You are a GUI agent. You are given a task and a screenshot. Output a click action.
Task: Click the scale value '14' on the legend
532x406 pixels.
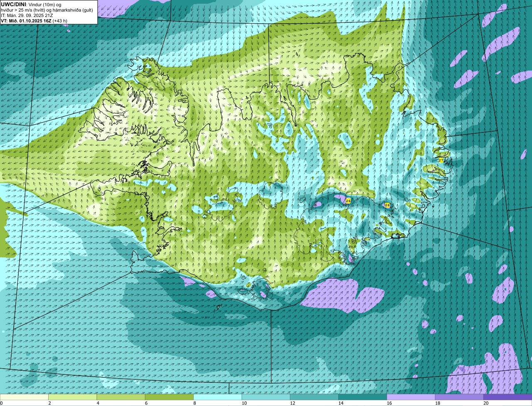click(x=341, y=403)
